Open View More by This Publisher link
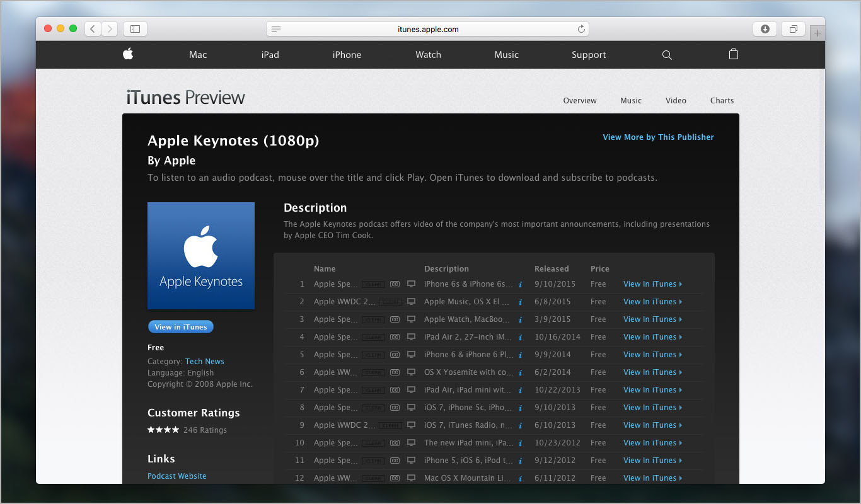Image resolution: width=861 pixels, height=504 pixels. (x=658, y=137)
